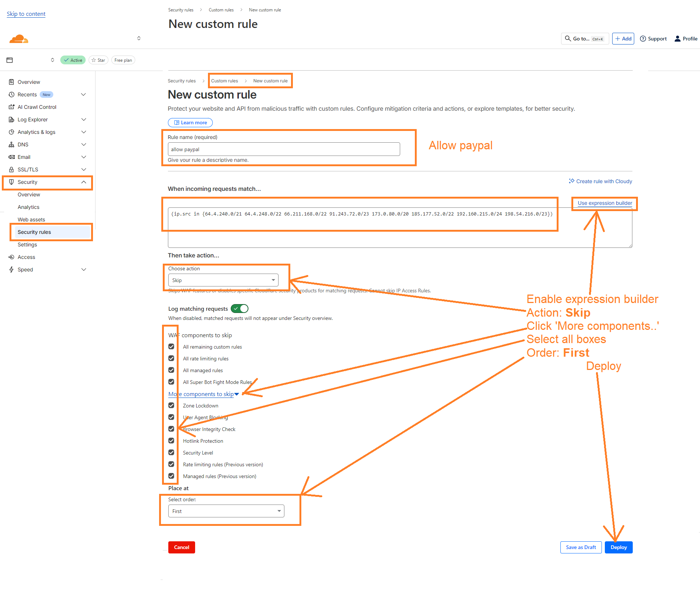Click the Go to search magnifier icon
This screenshot has width=700, height=595.
pos(568,39)
